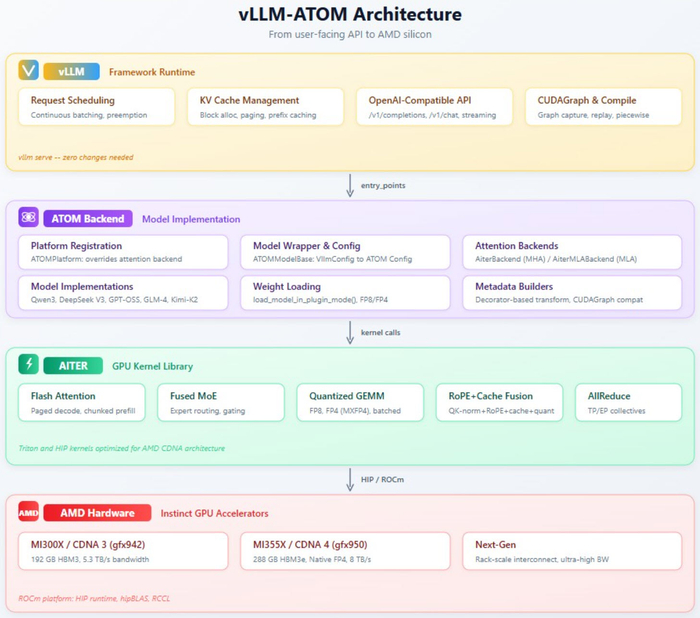Select the Metadata Builders card
This screenshot has height=618, width=700.
tap(572, 293)
